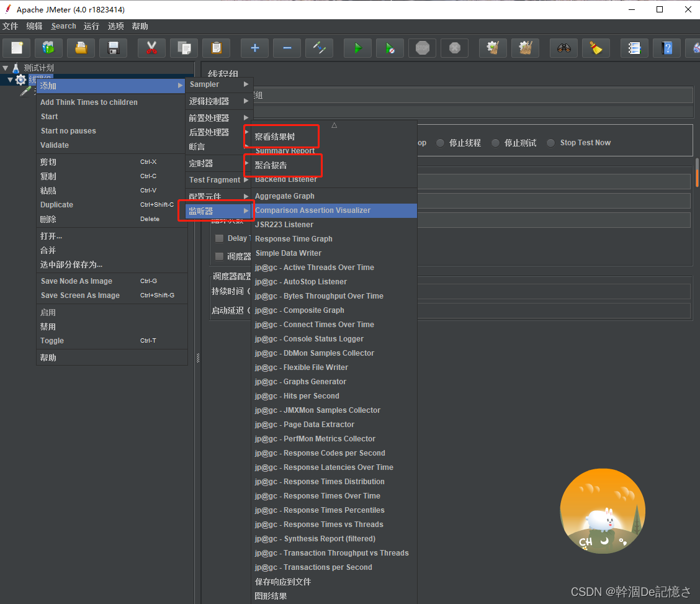Choose Aggregate Graph listener

334,196
